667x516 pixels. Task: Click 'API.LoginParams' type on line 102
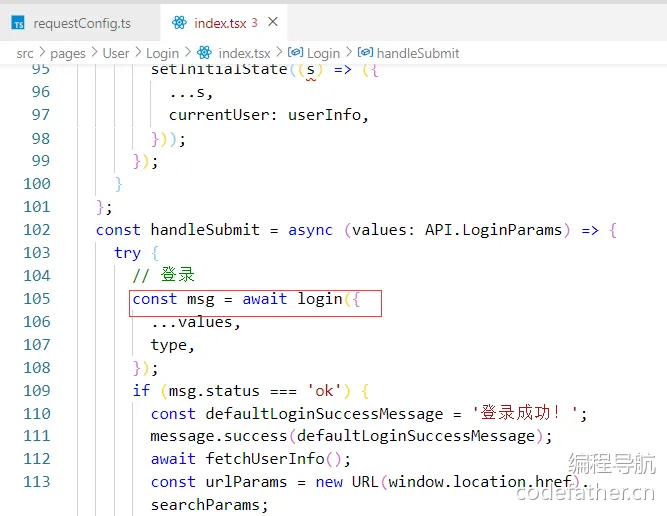pyautogui.click(x=493, y=230)
